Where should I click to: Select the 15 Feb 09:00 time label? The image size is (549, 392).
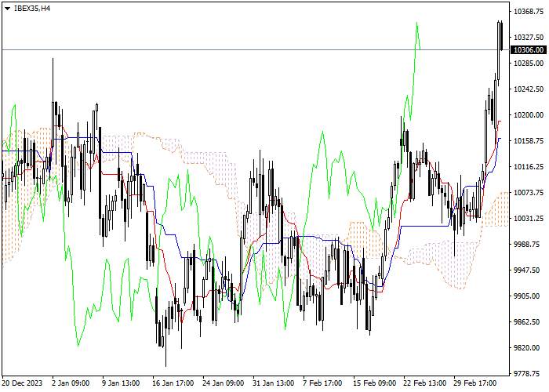click(x=374, y=383)
